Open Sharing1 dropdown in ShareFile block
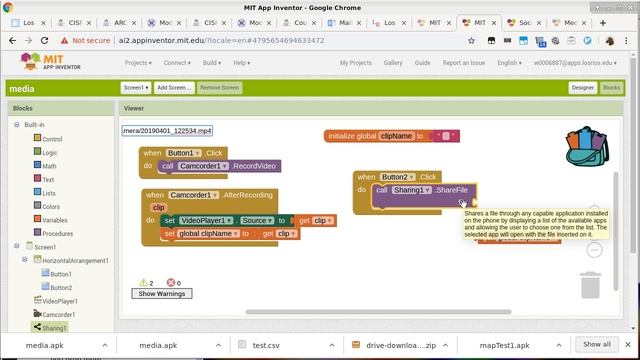 pos(411,190)
